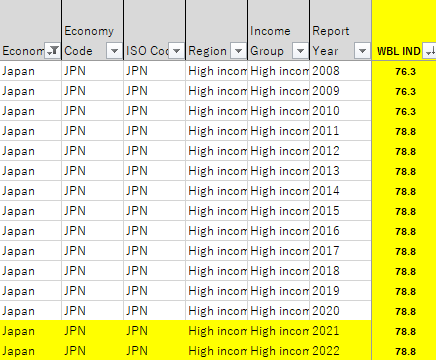
Task: Select the Japan cell in the 2021 row
Action: point(31,331)
